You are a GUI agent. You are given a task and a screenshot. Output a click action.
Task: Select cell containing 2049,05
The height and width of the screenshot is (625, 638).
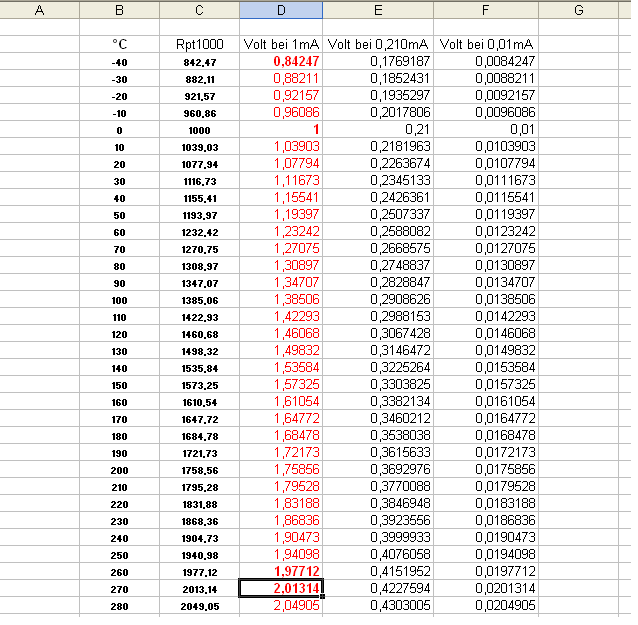tap(199, 606)
